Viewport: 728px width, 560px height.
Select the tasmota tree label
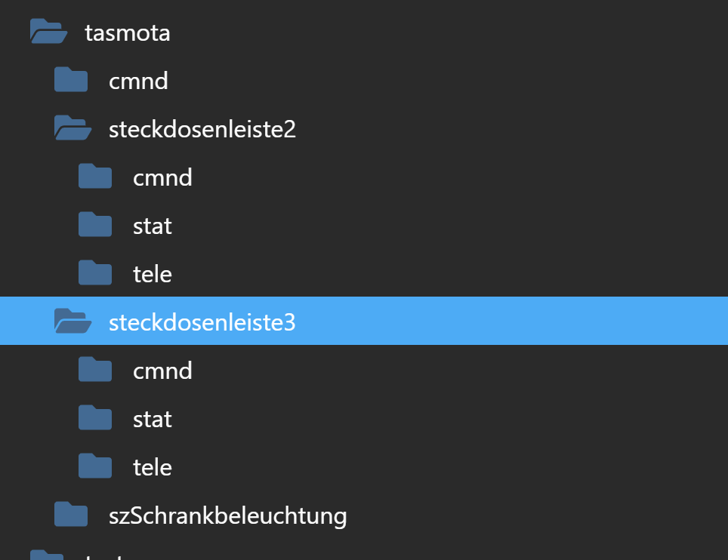coord(127,33)
